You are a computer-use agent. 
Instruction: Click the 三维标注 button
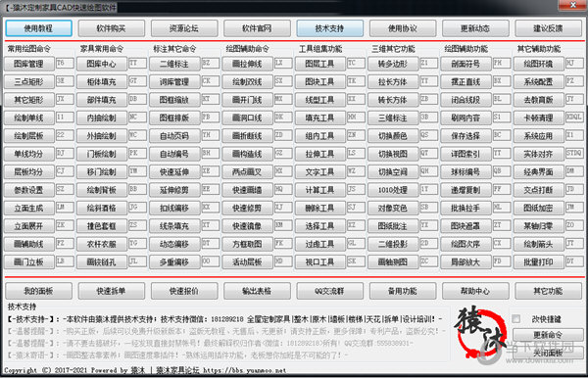(393, 118)
